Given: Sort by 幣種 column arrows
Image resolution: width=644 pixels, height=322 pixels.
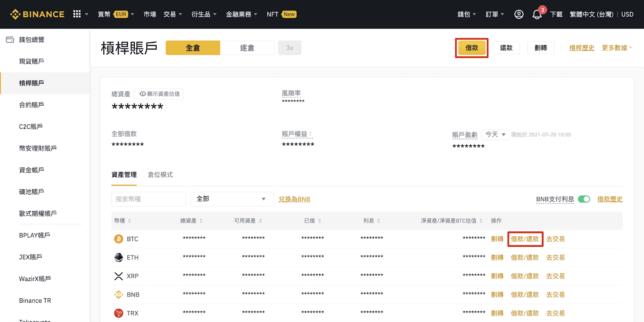Looking at the screenshot, I should point(130,221).
